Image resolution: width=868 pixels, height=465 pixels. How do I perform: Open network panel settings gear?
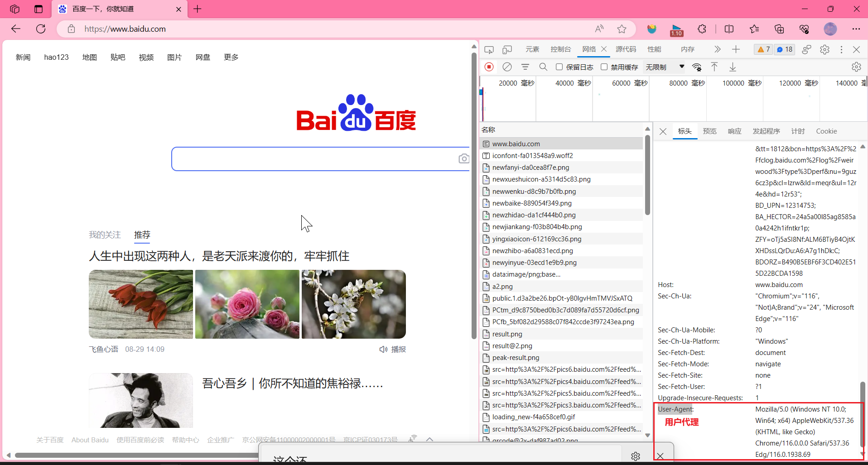pyautogui.click(x=856, y=67)
